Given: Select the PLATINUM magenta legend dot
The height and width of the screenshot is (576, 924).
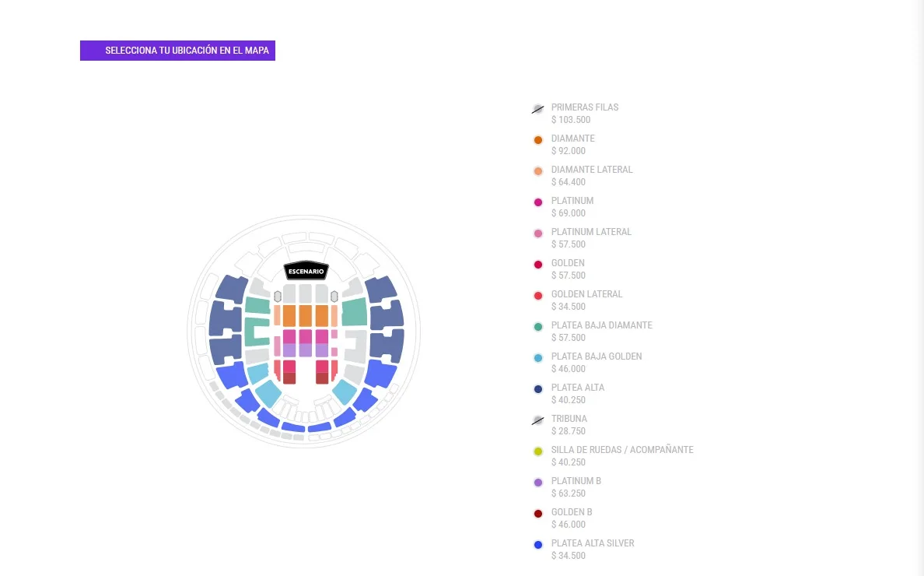Looking at the screenshot, I should coord(538,202).
